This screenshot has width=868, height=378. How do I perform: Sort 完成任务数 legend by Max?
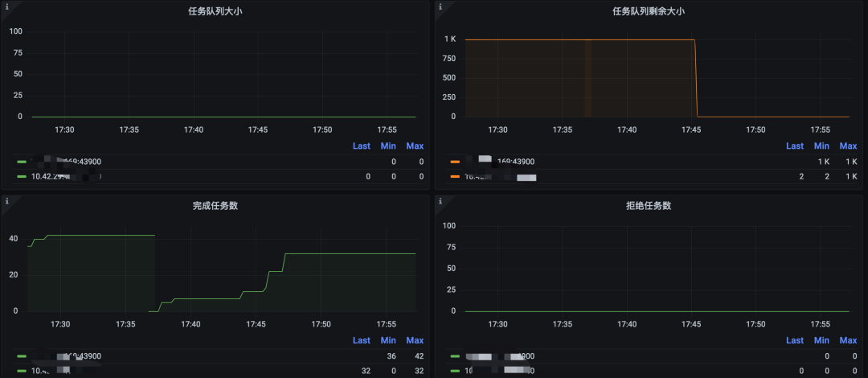click(x=415, y=339)
